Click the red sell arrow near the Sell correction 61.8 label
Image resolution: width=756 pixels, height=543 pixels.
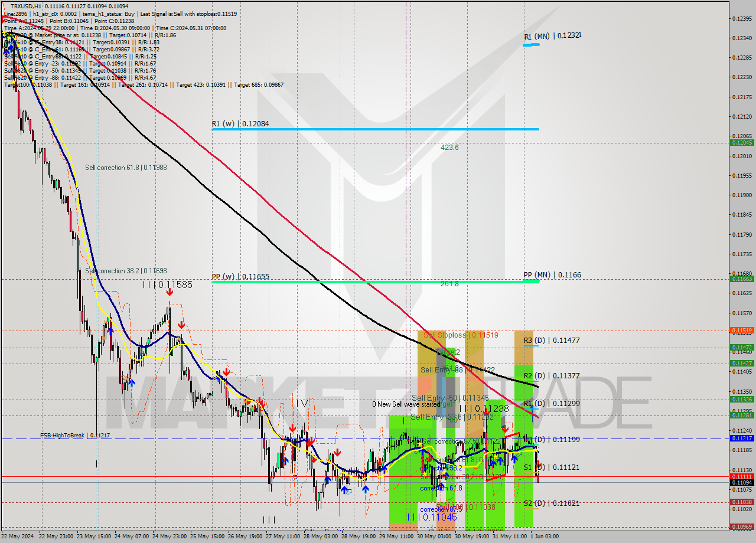(431, 459)
